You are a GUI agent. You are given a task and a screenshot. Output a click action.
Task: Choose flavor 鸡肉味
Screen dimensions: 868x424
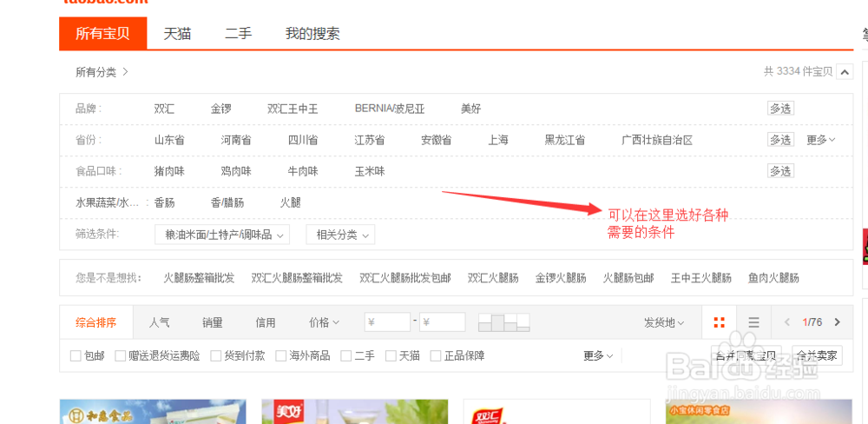click(x=236, y=171)
